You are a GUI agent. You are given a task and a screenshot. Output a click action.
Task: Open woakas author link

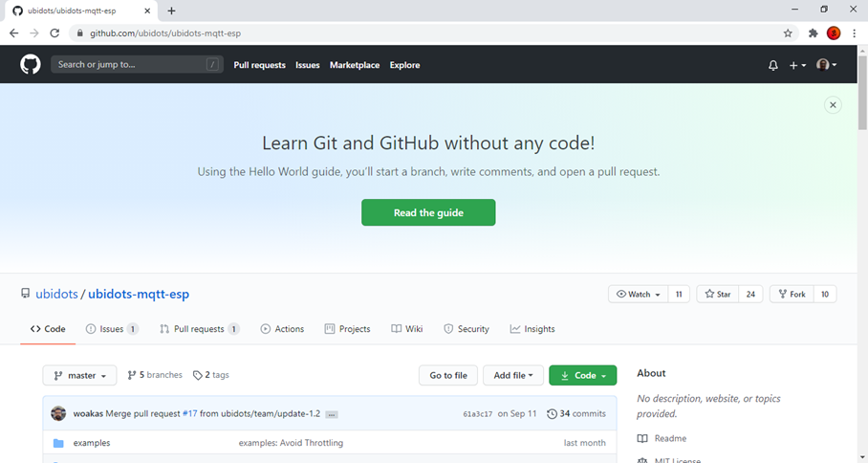[88, 413]
